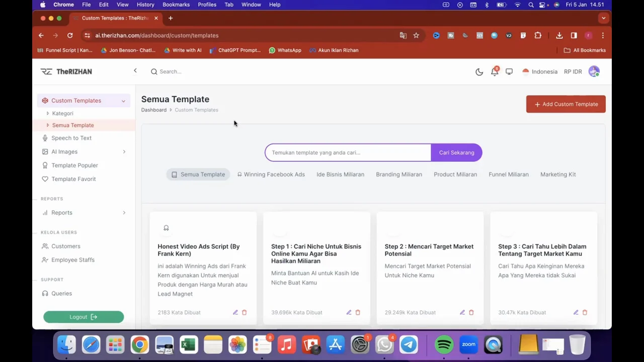This screenshot has height=362, width=644.
Task: Delete the Step 2 Target Market template
Action: (471, 312)
